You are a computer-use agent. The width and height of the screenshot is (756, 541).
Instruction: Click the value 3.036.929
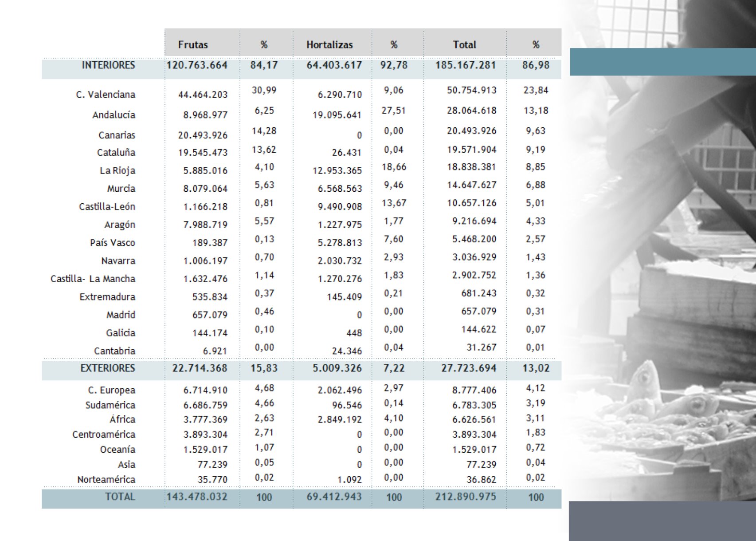click(474, 257)
